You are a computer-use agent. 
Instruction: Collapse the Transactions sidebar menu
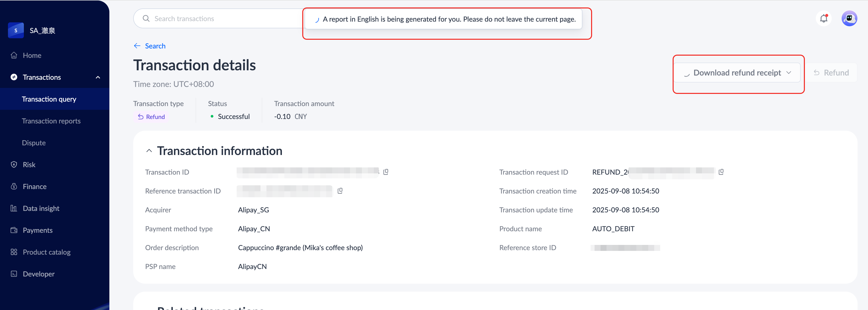point(98,77)
